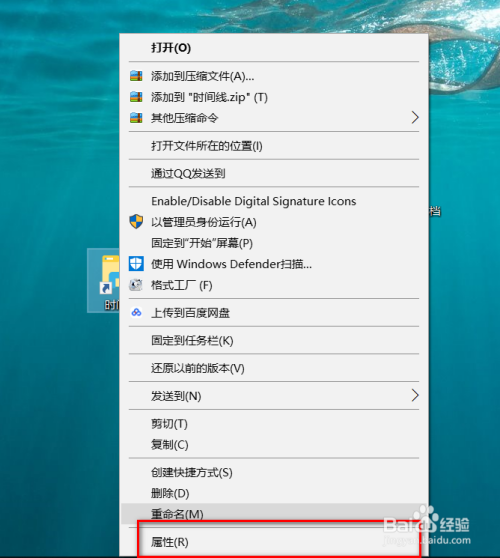Viewport: 500px width, 558px height.
Task: Choose 复制(C) from the menu
Action: click(274, 444)
